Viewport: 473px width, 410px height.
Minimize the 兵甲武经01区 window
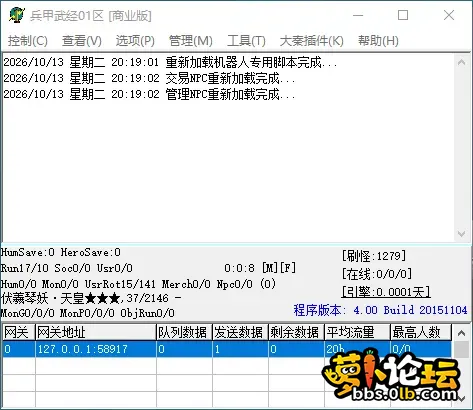(358, 15)
